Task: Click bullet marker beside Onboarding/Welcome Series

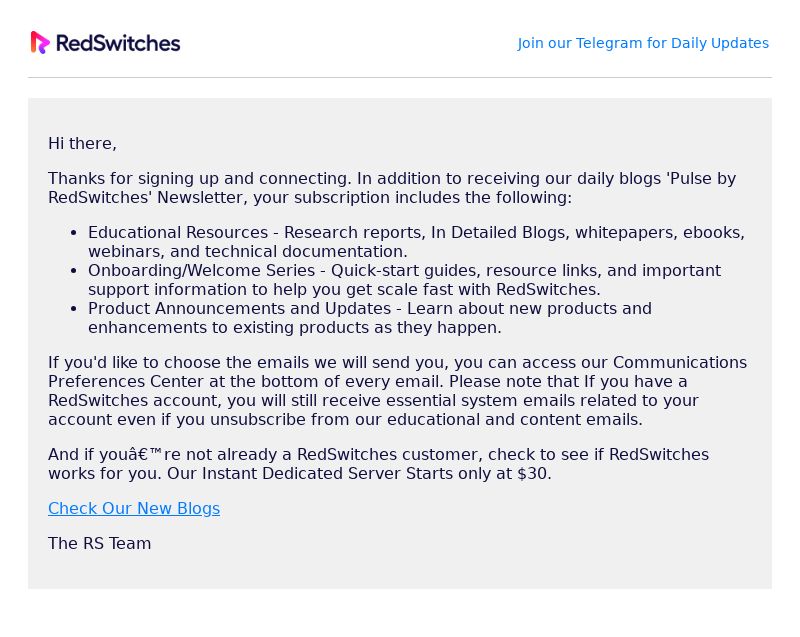Action: (x=74, y=271)
